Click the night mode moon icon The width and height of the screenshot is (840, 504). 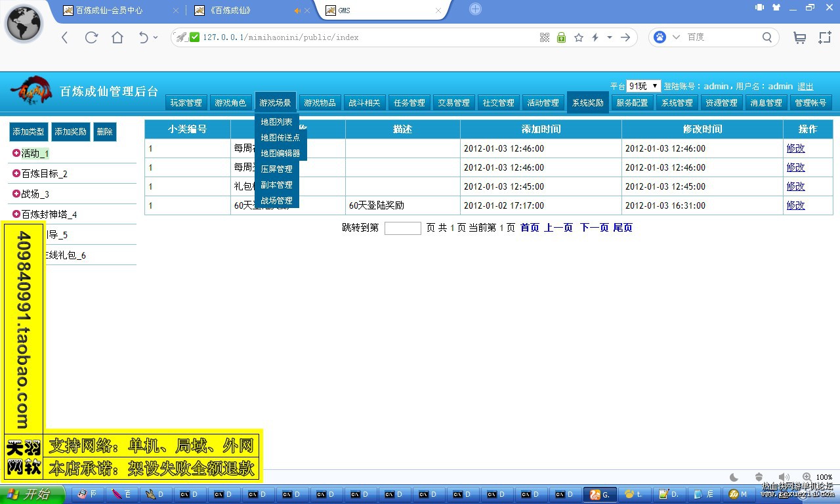pos(734,477)
